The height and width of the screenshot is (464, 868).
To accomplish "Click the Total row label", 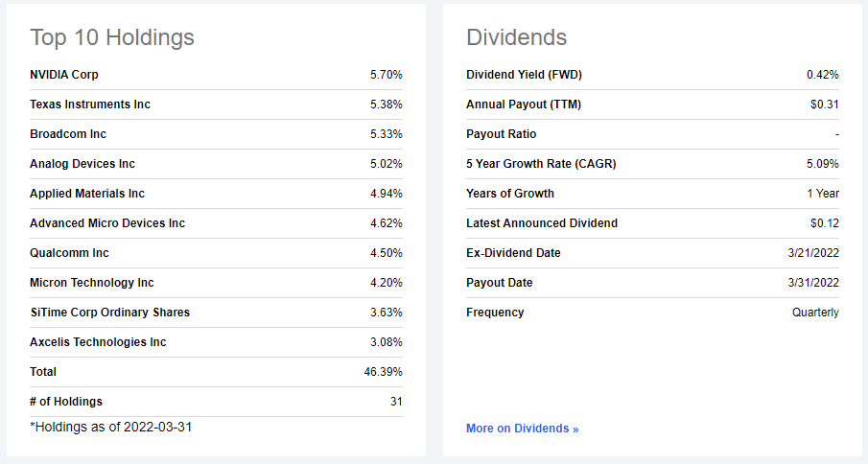I will (x=43, y=372).
